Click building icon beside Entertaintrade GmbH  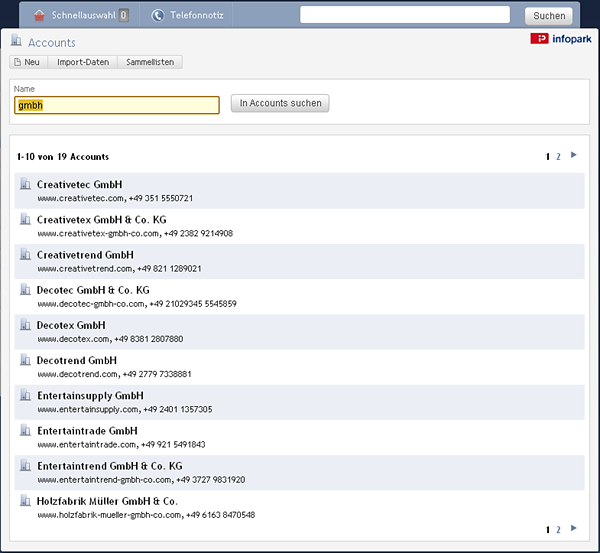25,430
